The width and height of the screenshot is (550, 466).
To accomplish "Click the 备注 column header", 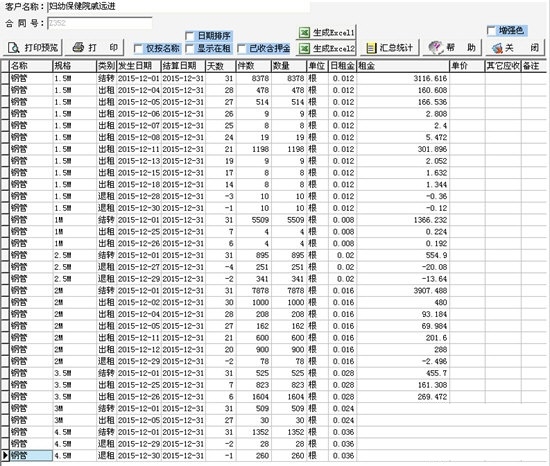I will click(x=534, y=66).
